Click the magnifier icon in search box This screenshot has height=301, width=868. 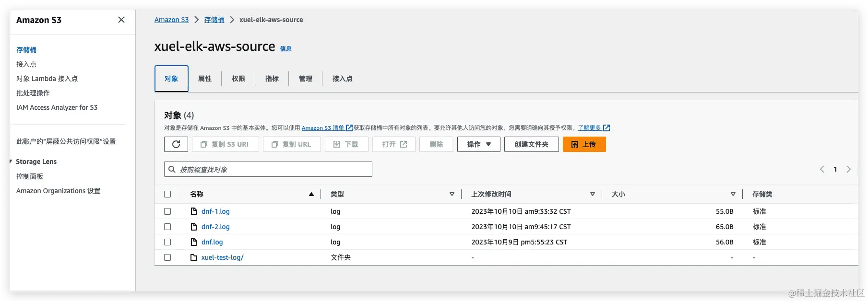pyautogui.click(x=172, y=169)
